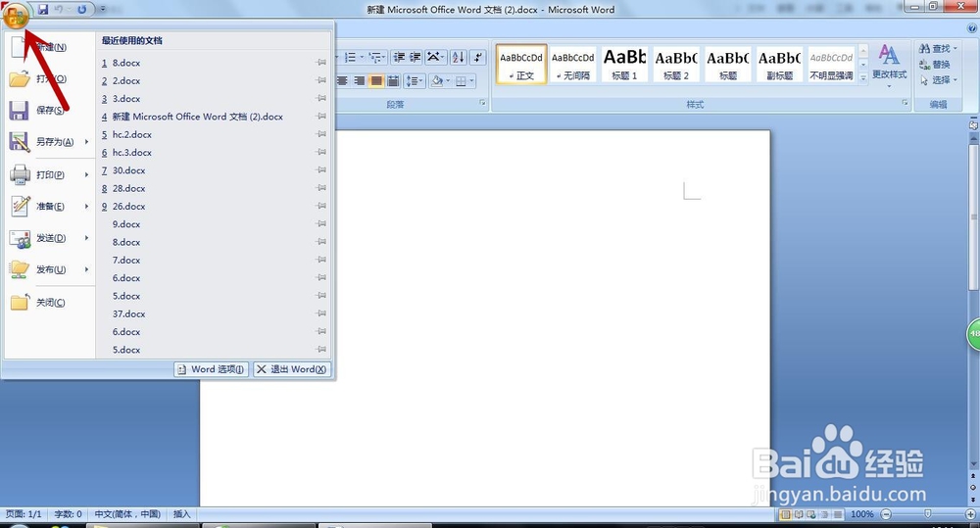Click the shading paint bucket icon

(437, 80)
